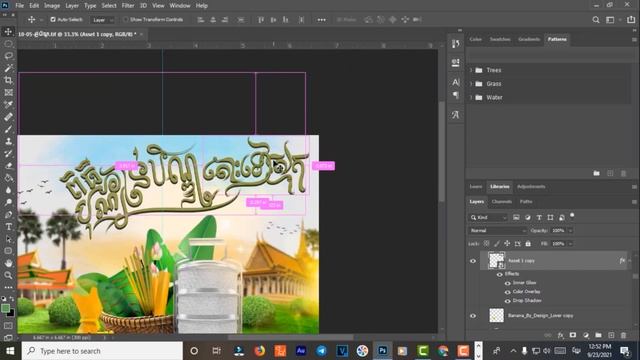Screen dimensions: 640x360
Task: Open the search icon in options bar
Action: point(596,20)
